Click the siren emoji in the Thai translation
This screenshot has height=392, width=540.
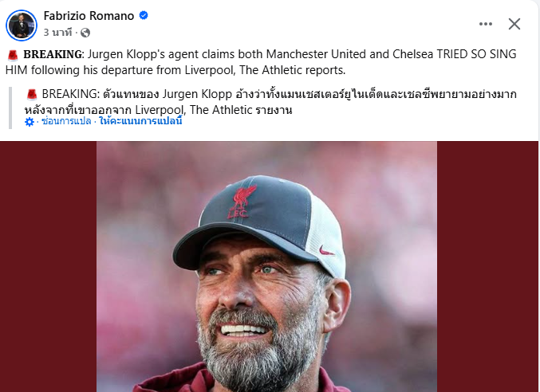pos(31,94)
